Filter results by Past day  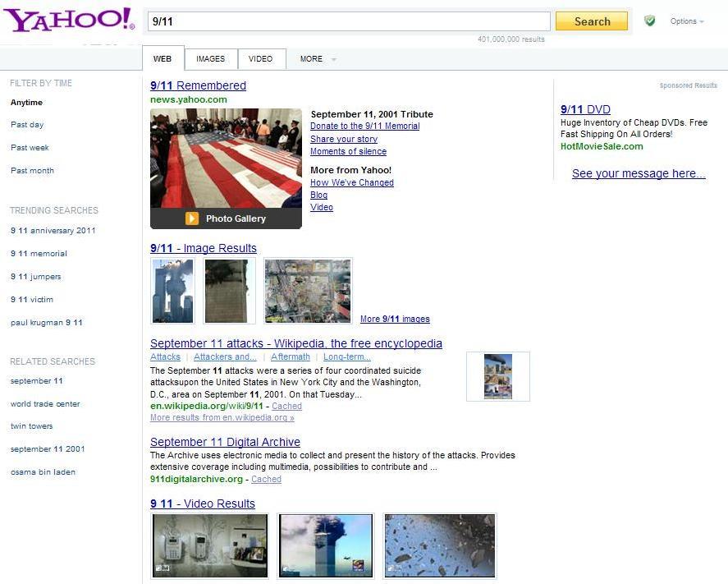tap(27, 125)
